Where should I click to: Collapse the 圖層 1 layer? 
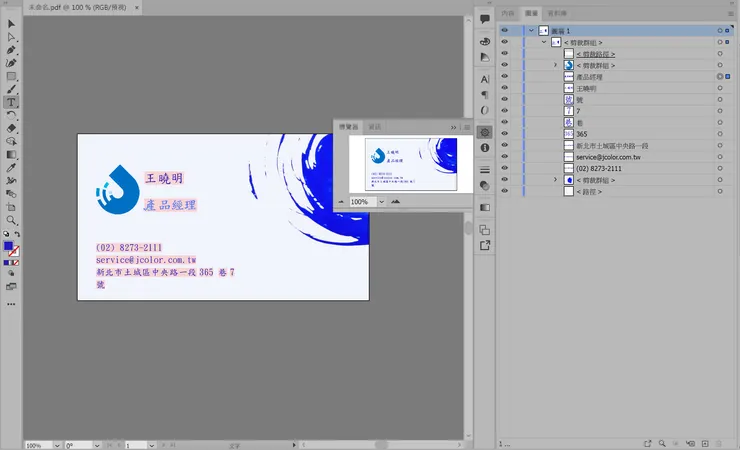(x=531, y=31)
